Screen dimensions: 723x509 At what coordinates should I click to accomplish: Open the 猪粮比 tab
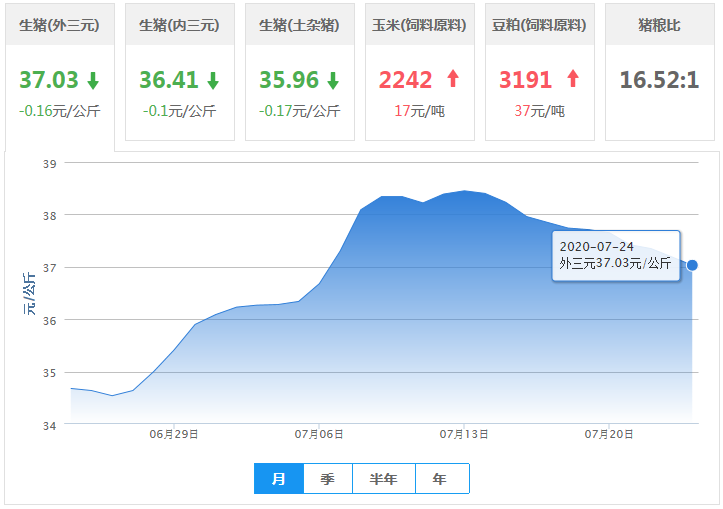click(x=660, y=25)
